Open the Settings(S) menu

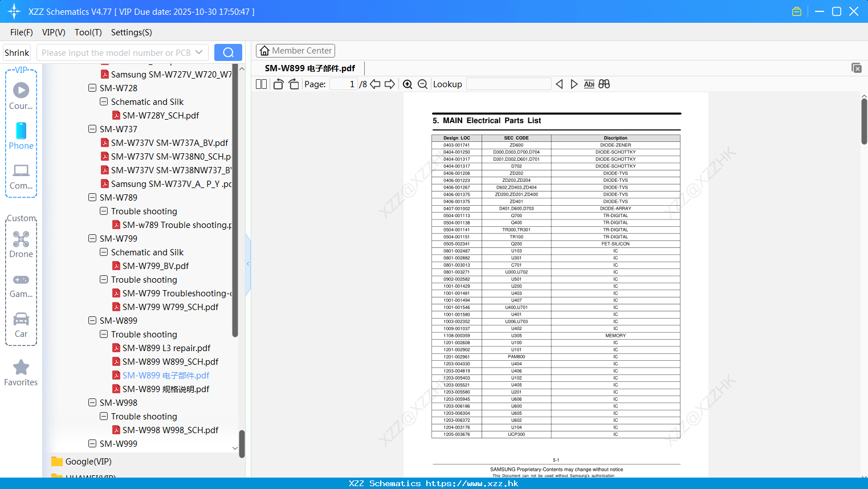coord(132,32)
